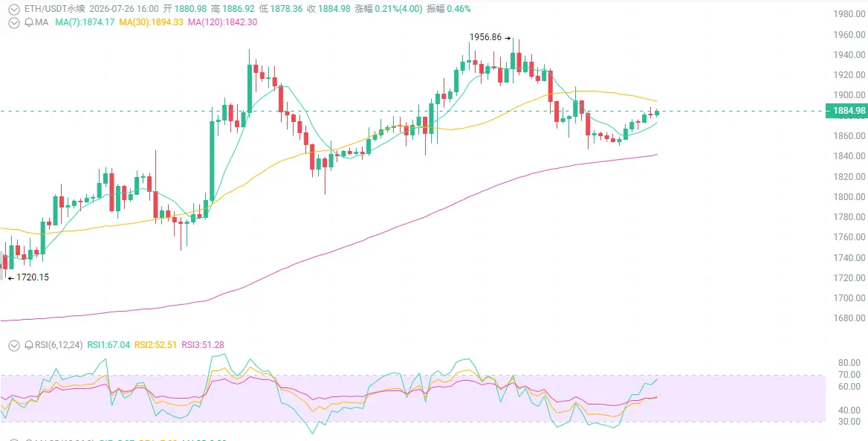Click the 振幅 0.46% amplitude value
Image resolution: width=868 pixels, height=441 pixels.
[448, 9]
